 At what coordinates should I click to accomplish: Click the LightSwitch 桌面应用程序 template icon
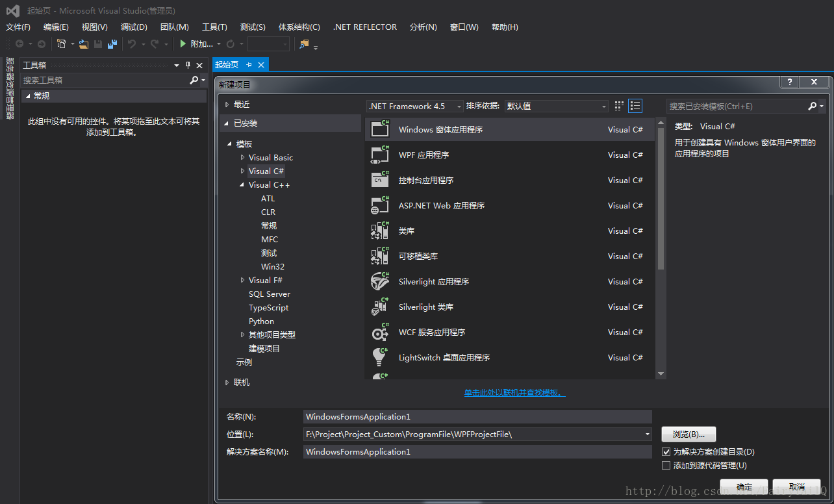pyautogui.click(x=380, y=357)
